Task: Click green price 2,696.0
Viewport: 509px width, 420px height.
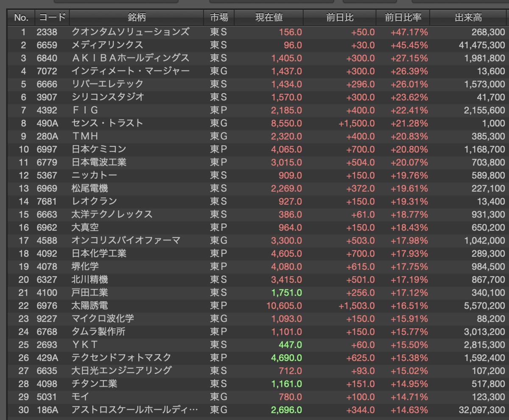Action: 287,410
